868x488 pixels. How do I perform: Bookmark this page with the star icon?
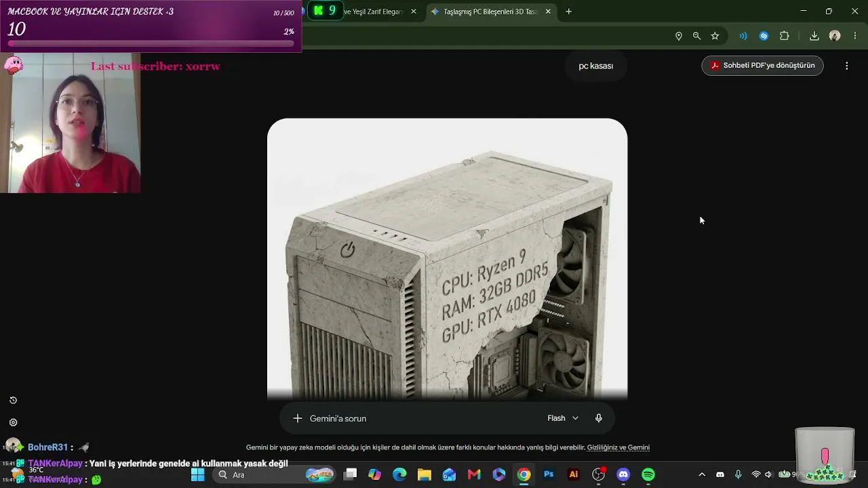click(x=715, y=36)
